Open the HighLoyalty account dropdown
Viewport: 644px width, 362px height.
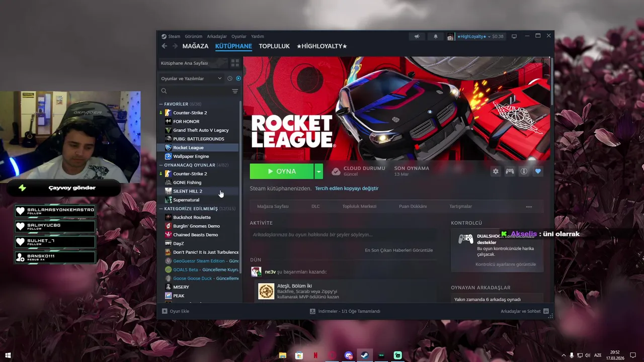coord(472,36)
